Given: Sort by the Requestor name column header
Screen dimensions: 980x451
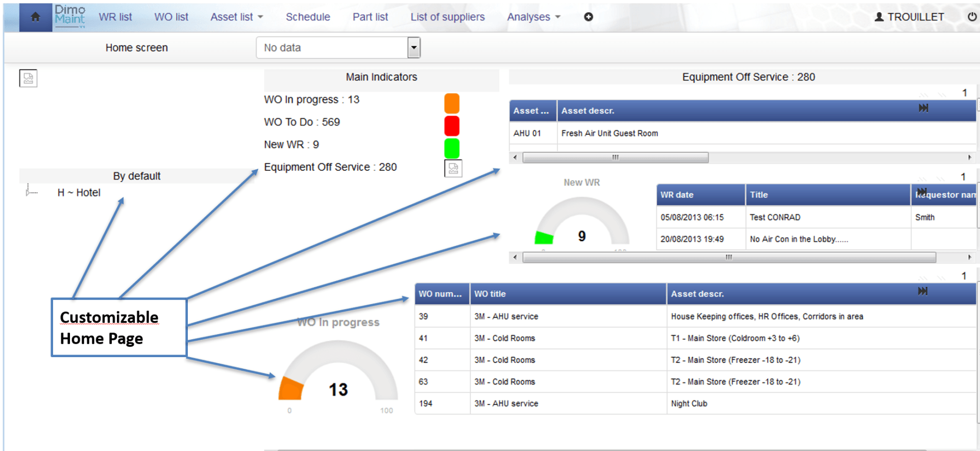Looking at the screenshot, I should [x=944, y=195].
